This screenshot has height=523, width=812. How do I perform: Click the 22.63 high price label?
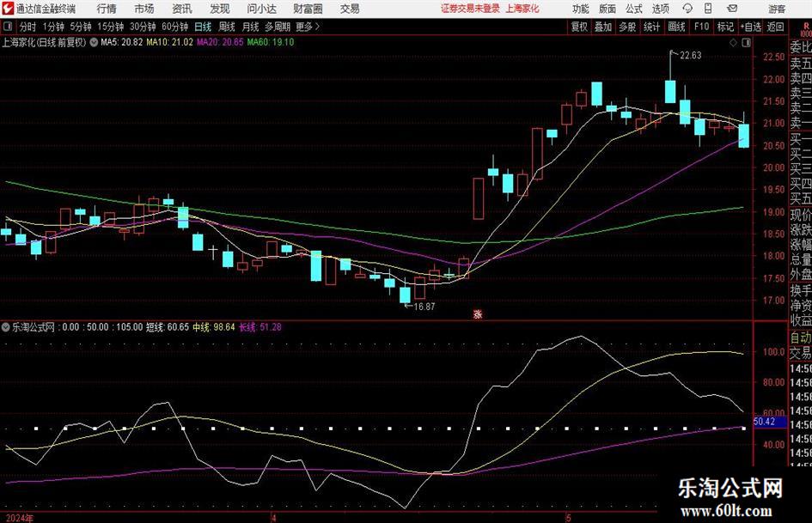(x=690, y=56)
